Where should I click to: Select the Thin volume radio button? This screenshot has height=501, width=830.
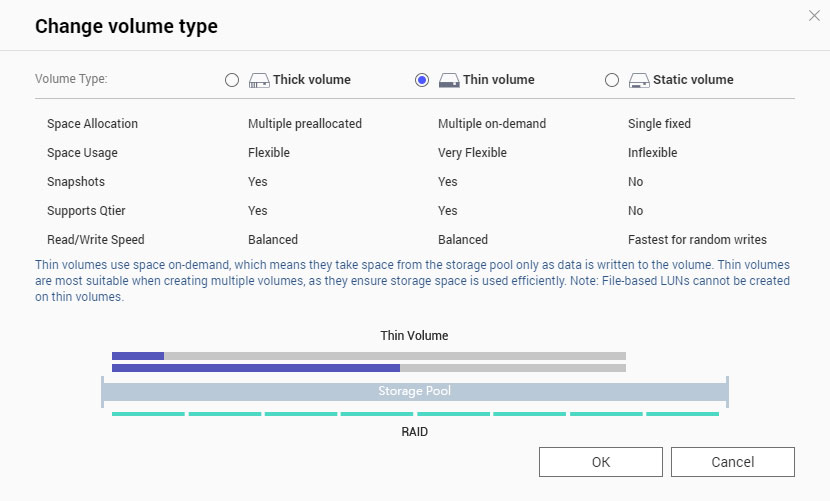point(422,80)
